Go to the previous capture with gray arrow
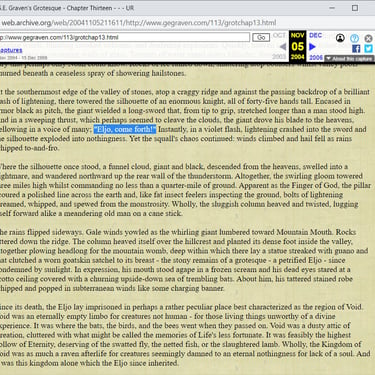The width and height of the screenshot is (375, 375). coord(283,47)
